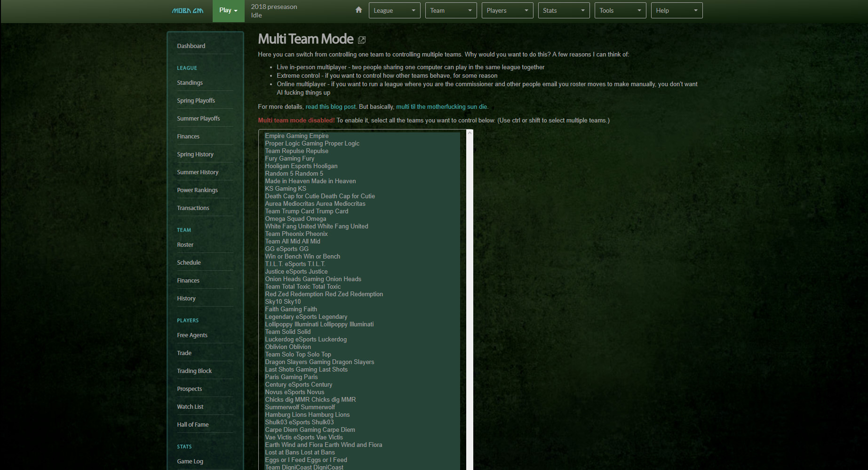The width and height of the screenshot is (868, 470).
Task: Open the Play dropdown menu
Action: point(228,10)
